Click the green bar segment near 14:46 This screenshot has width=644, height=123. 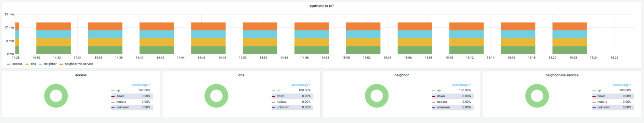[x=208, y=50]
